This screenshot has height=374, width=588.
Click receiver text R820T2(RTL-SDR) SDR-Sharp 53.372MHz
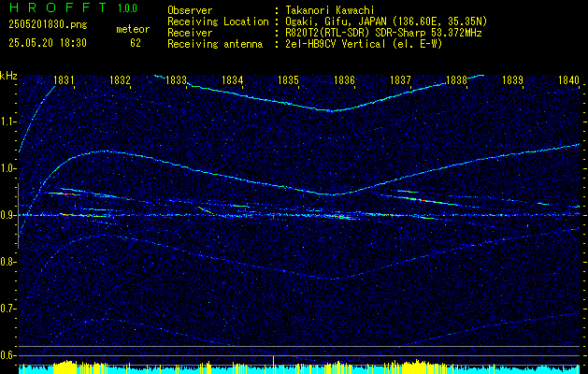pos(382,33)
